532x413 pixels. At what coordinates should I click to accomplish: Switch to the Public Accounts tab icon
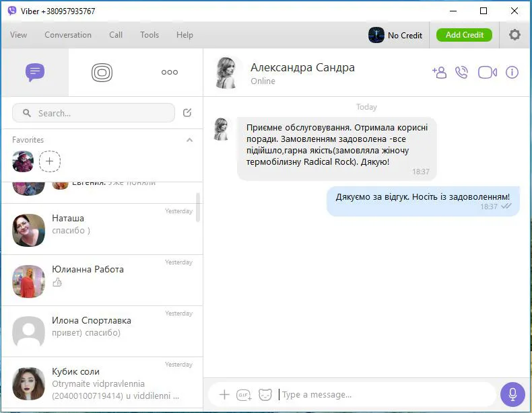[x=102, y=72]
